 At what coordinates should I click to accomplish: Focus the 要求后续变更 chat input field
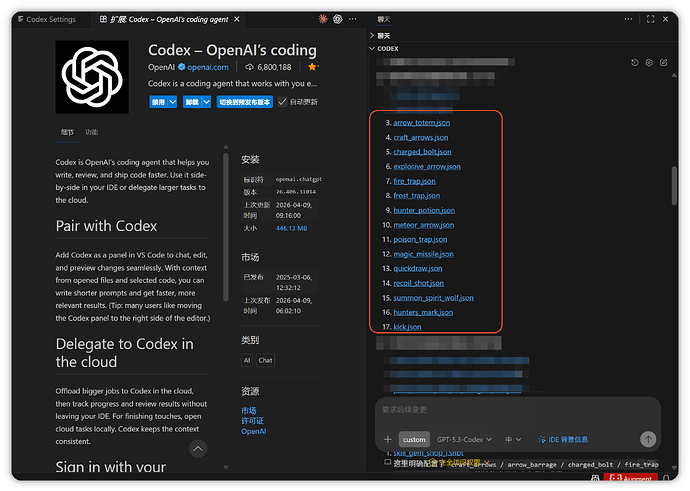tap(518, 410)
